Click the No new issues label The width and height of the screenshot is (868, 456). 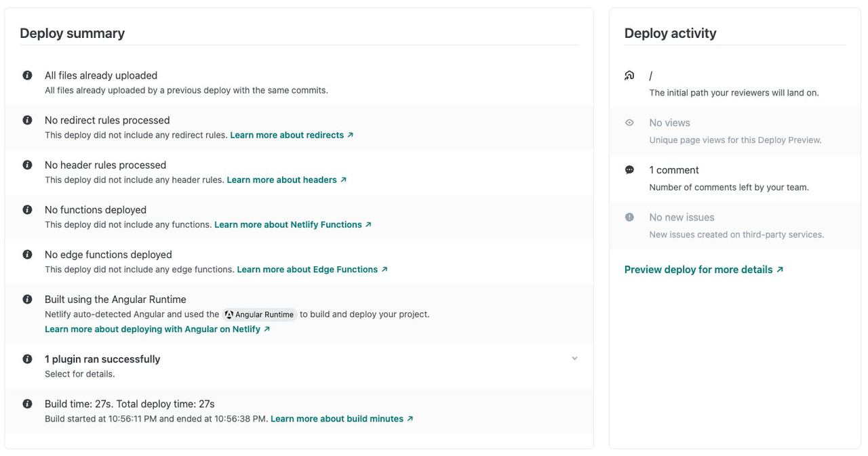pyautogui.click(x=682, y=217)
